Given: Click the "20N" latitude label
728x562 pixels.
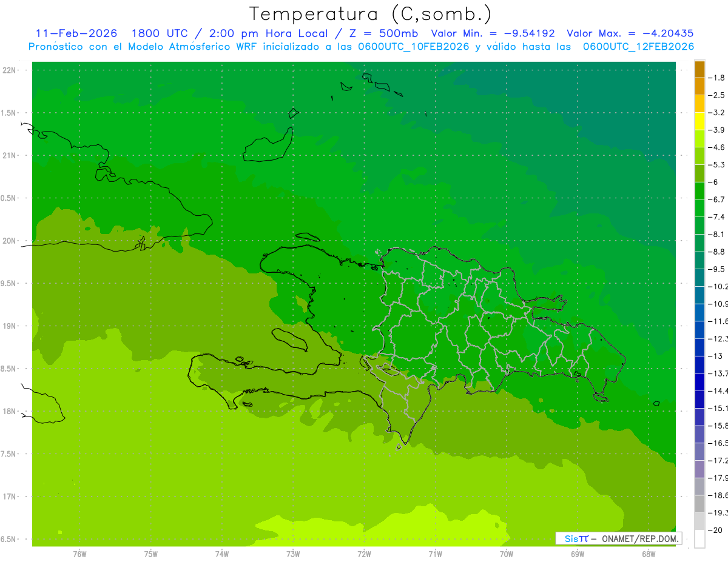Looking at the screenshot, I should [10, 241].
